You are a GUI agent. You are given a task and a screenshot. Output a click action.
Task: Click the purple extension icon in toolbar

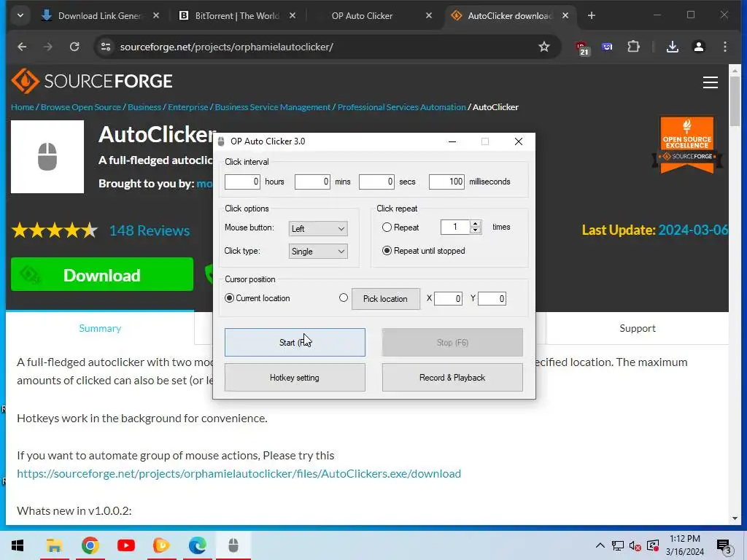tap(607, 47)
